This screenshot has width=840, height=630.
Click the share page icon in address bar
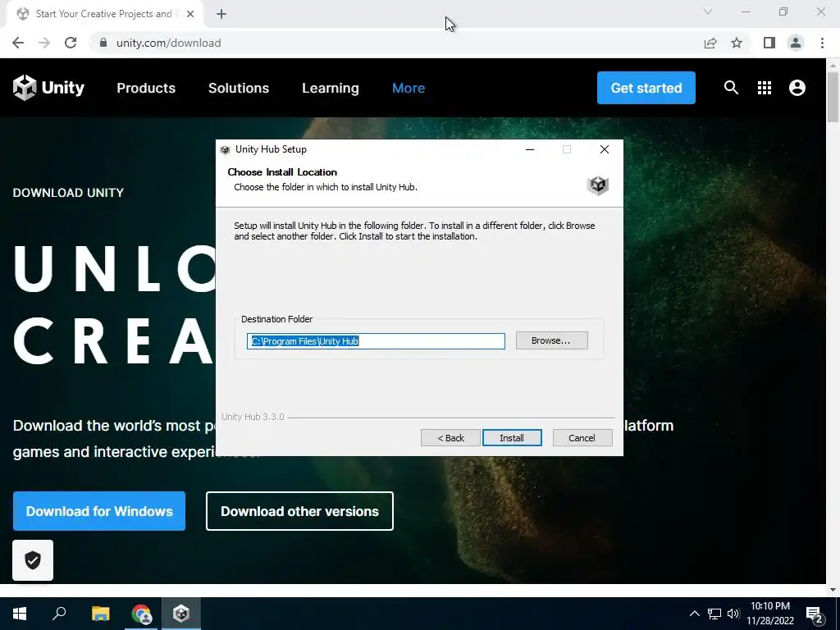710,43
